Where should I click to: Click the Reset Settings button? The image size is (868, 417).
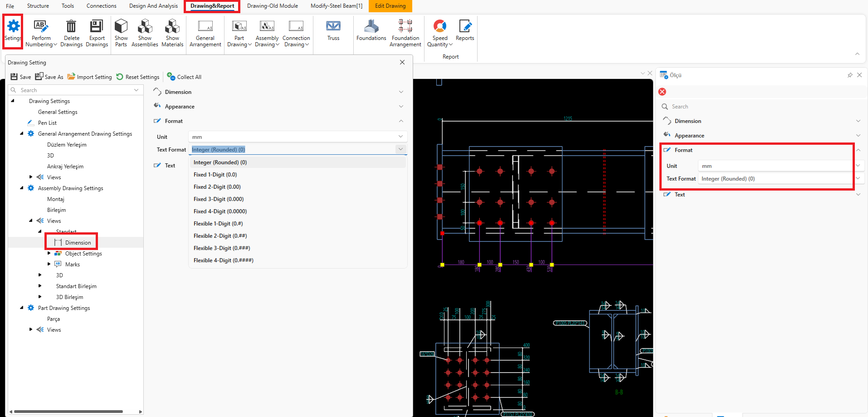point(138,77)
